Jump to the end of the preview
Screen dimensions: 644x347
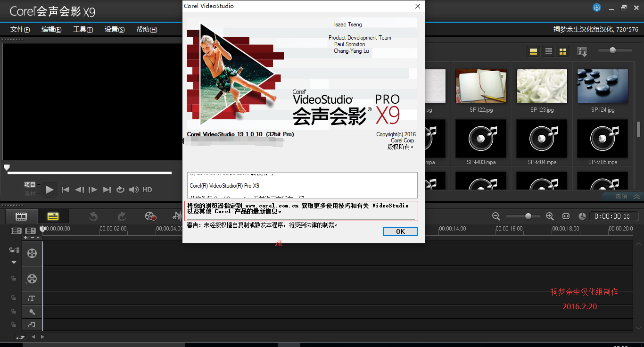pyautogui.click(x=107, y=190)
